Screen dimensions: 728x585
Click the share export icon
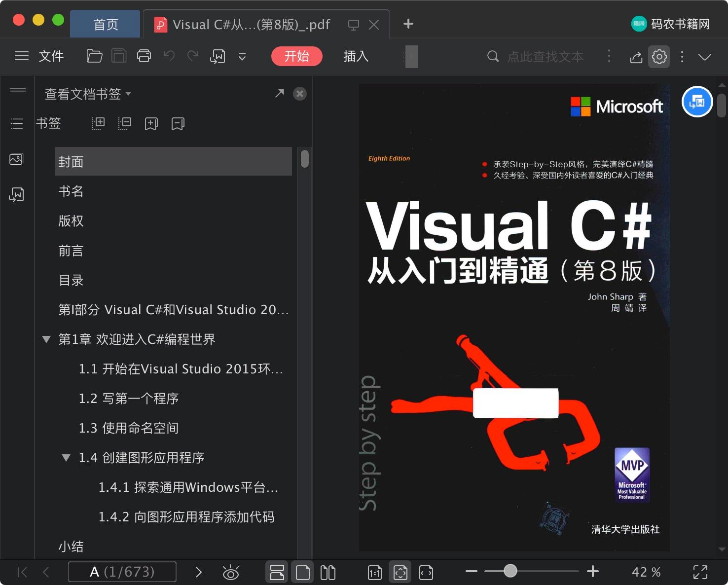pos(636,57)
